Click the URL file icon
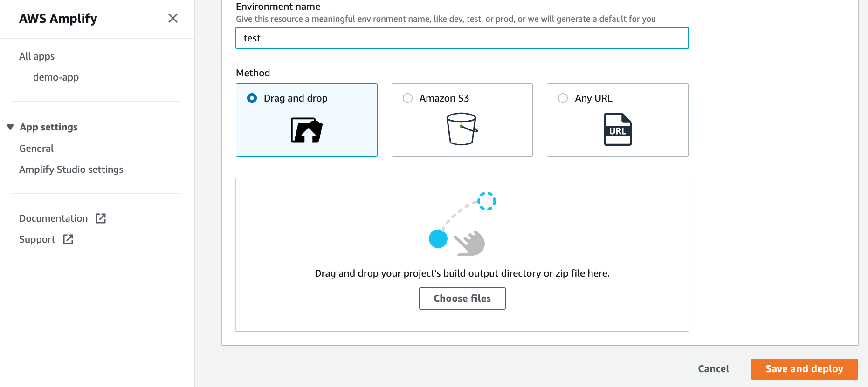Screen dimensions: 868x387 [x=617, y=129]
